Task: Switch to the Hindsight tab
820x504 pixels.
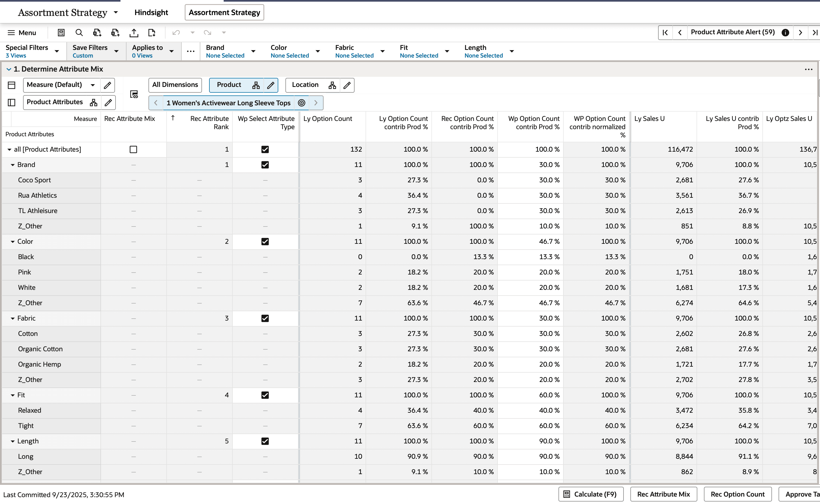Action: click(x=151, y=12)
